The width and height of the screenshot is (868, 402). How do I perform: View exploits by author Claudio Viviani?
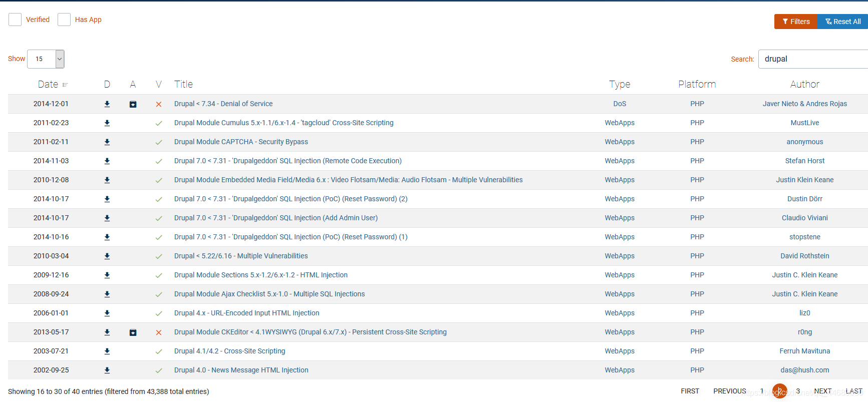[805, 218]
